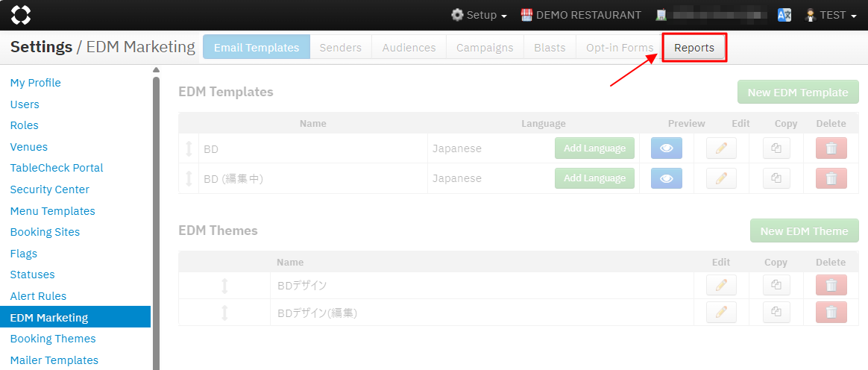The height and width of the screenshot is (370, 868).
Task: Grab reorder handle for BD template row
Action: 189,148
